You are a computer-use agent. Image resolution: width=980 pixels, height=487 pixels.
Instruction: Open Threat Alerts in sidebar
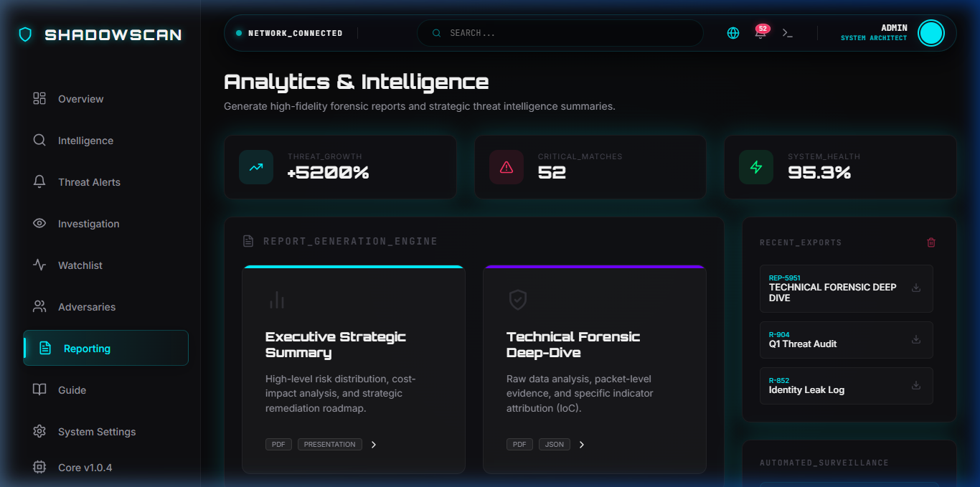click(106, 182)
